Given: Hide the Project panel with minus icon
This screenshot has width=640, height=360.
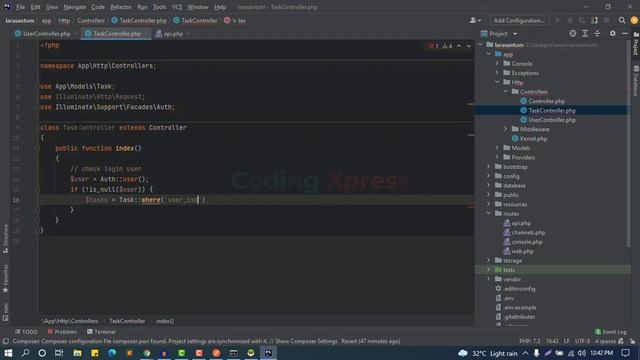Looking at the screenshot, I should pyautogui.click(x=625, y=33).
